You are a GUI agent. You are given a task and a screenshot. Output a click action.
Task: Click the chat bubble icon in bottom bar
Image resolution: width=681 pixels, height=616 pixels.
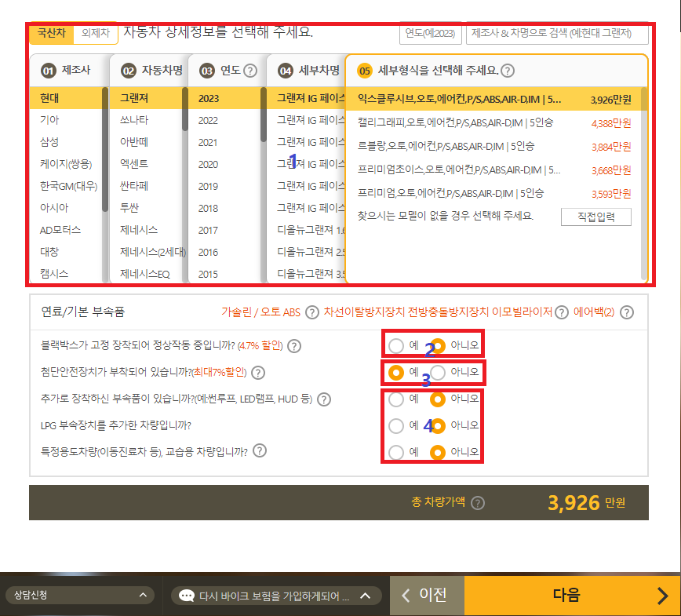point(187,596)
